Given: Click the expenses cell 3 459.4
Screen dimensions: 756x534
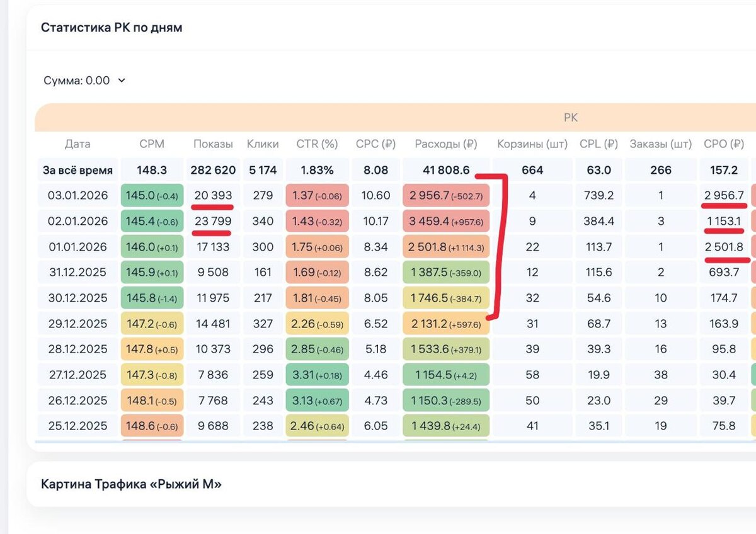Looking at the screenshot, I should [446, 222].
